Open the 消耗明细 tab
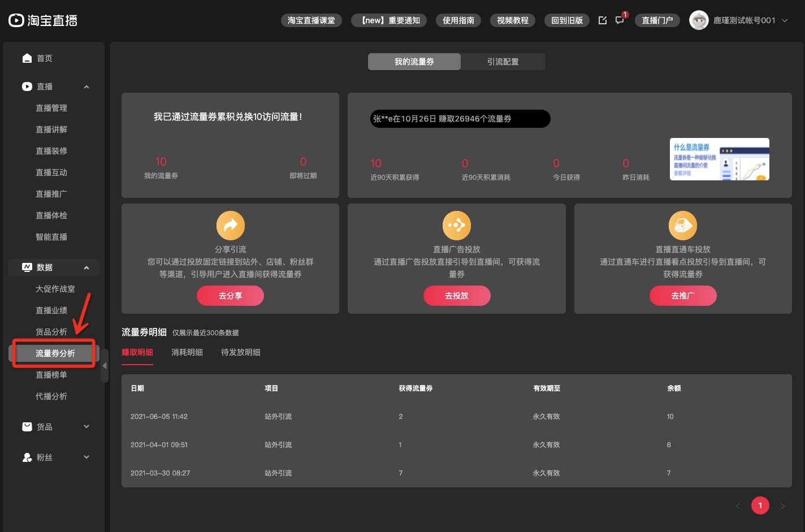Viewport: 805px width, 532px height. [187, 352]
